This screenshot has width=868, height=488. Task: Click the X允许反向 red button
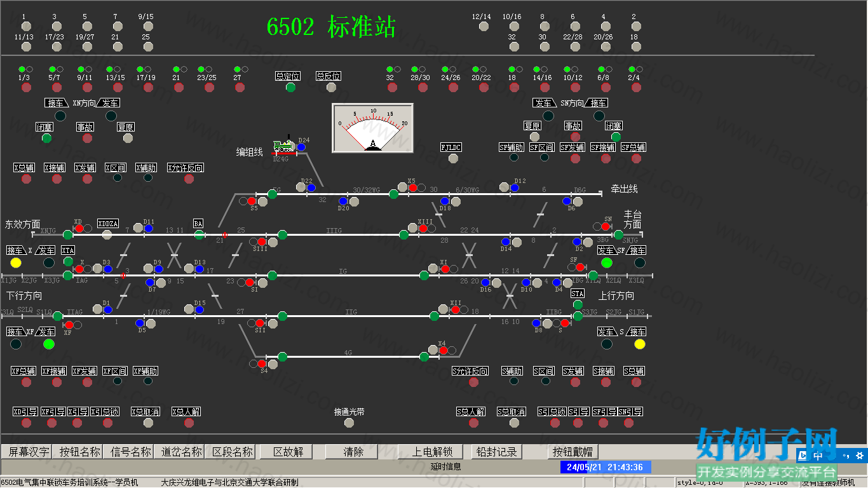189,179
